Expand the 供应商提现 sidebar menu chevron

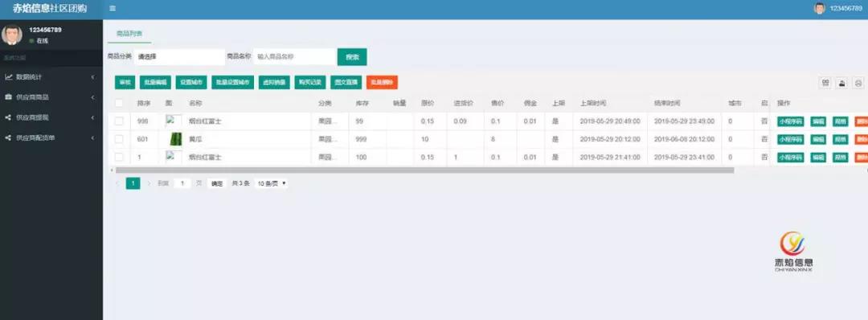[x=92, y=117]
